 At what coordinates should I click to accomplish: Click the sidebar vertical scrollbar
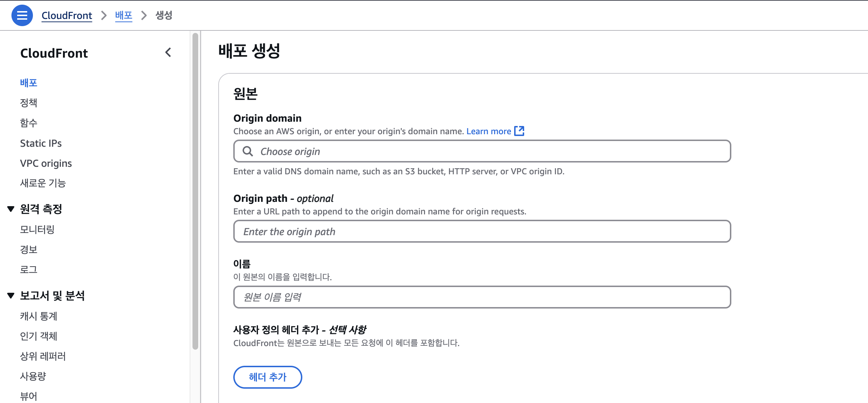click(195, 191)
